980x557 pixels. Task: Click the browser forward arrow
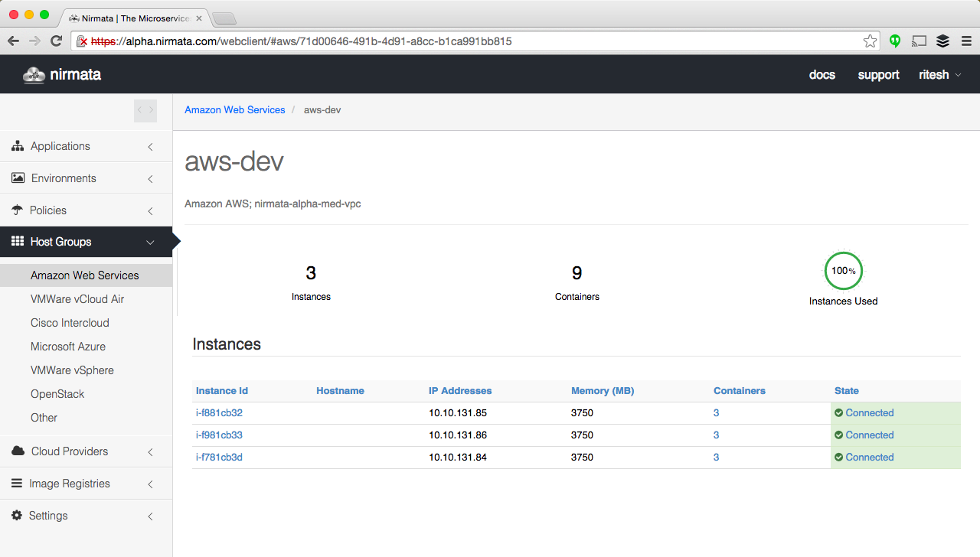coord(34,41)
